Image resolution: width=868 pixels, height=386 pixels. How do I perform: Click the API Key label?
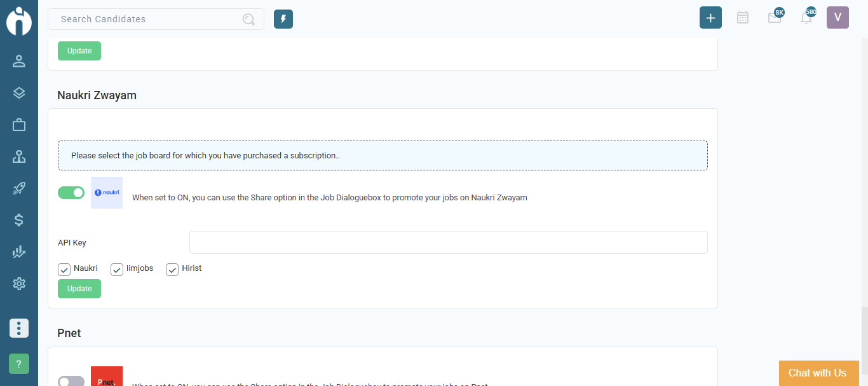click(x=72, y=243)
